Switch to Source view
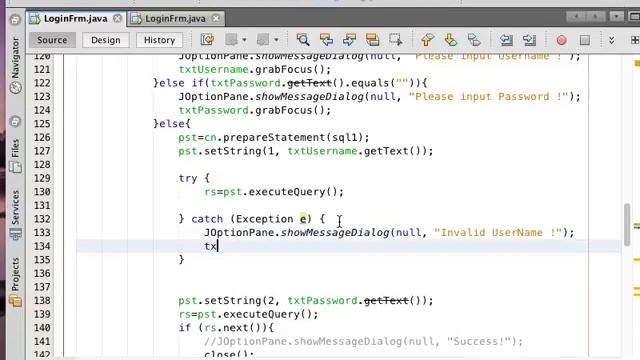Image resolution: width=640 pixels, height=360 pixels. tap(52, 40)
